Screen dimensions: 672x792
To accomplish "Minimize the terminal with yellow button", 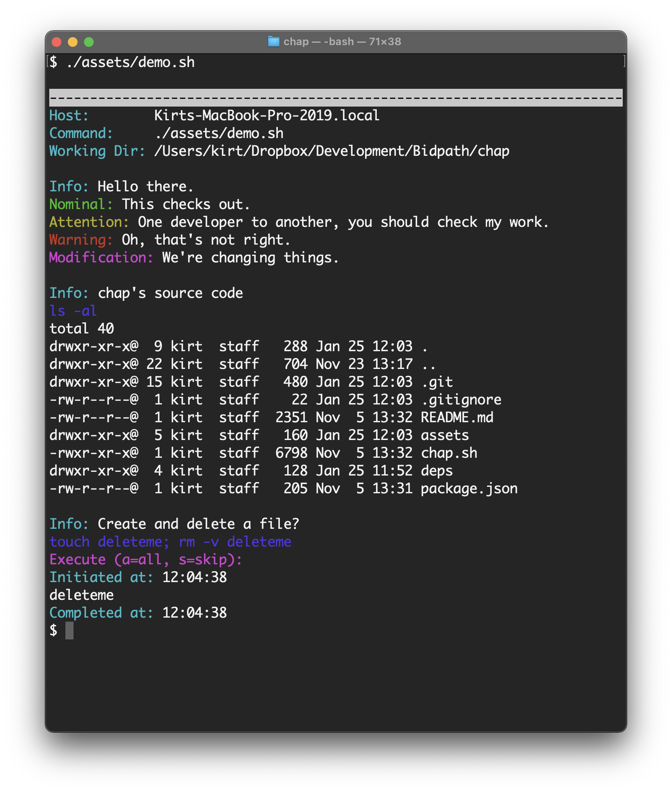I will [73, 42].
